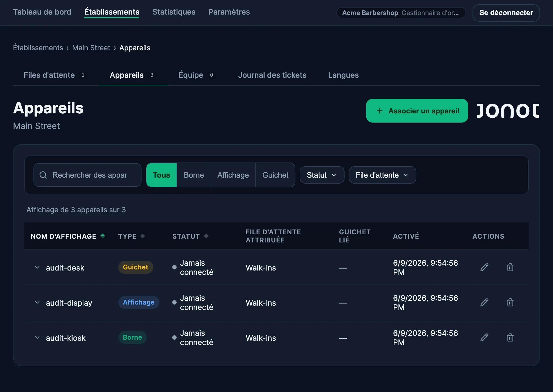Click the Affichage type badge in audit-display row
This screenshot has height=392, width=553.
point(139,302)
